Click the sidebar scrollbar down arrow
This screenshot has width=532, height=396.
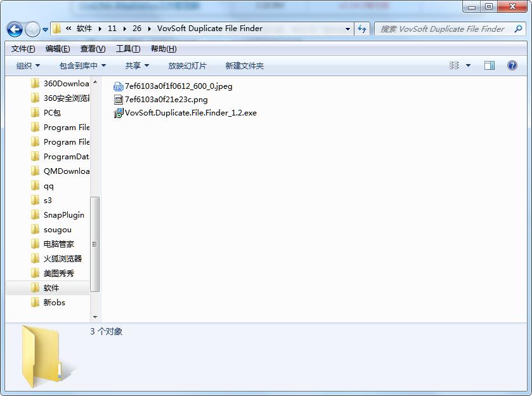[95, 317]
